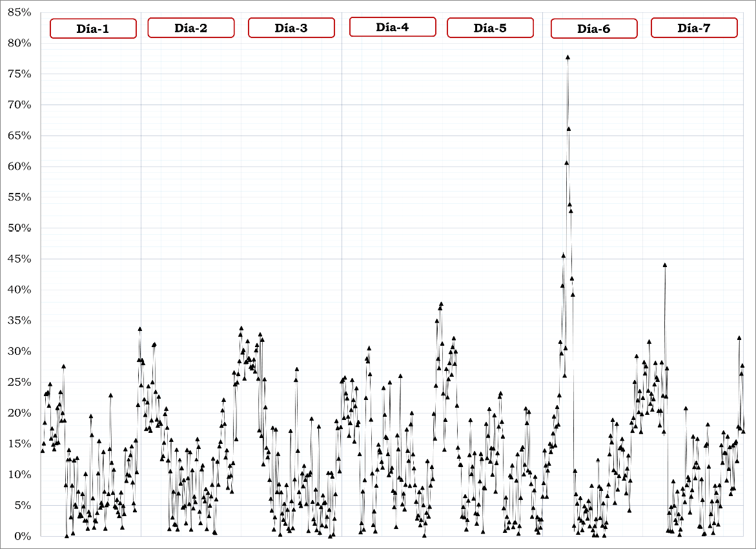Viewport: 756px width, 549px height.
Task: Select the Día-4 label box
Action: (x=392, y=27)
